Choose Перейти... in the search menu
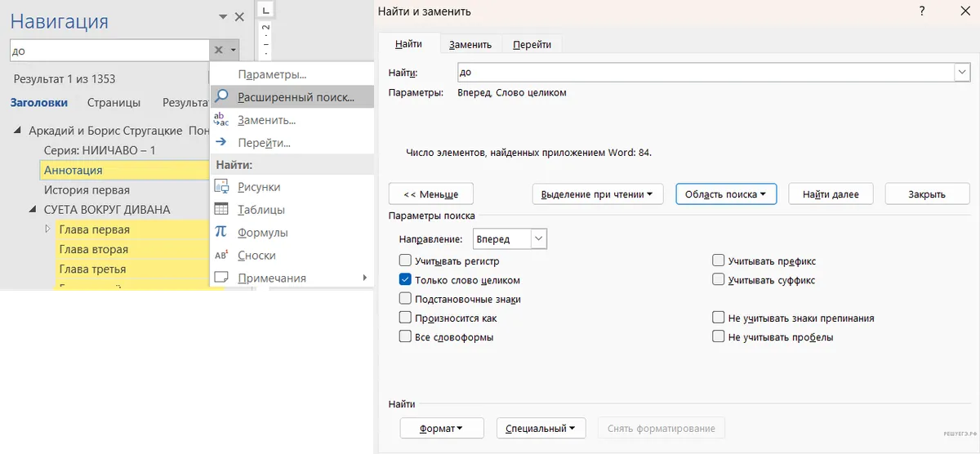980x454 pixels. tap(264, 142)
